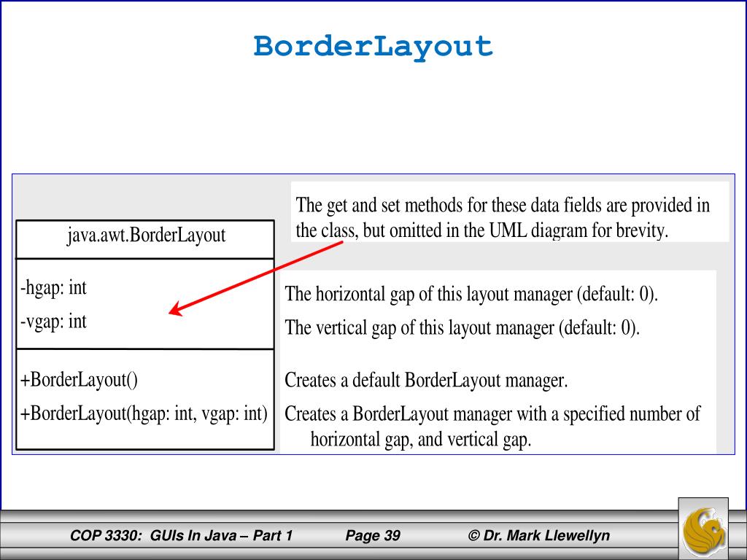Click the 'COP 3330: GUIs In Java – Part 1' footer

(x=181, y=536)
